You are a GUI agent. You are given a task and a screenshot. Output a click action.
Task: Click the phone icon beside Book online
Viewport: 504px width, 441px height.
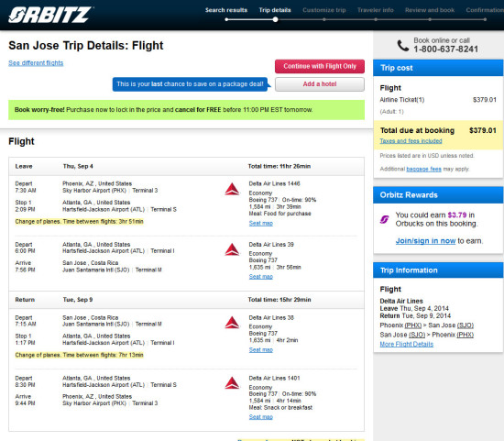[403, 45]
